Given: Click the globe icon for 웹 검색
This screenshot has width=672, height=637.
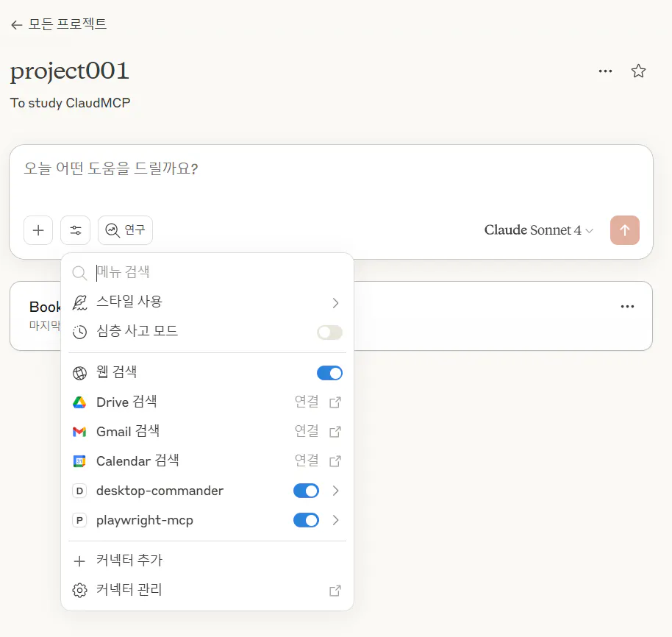Looking at the screenshot, I should [x=79, y=373].
